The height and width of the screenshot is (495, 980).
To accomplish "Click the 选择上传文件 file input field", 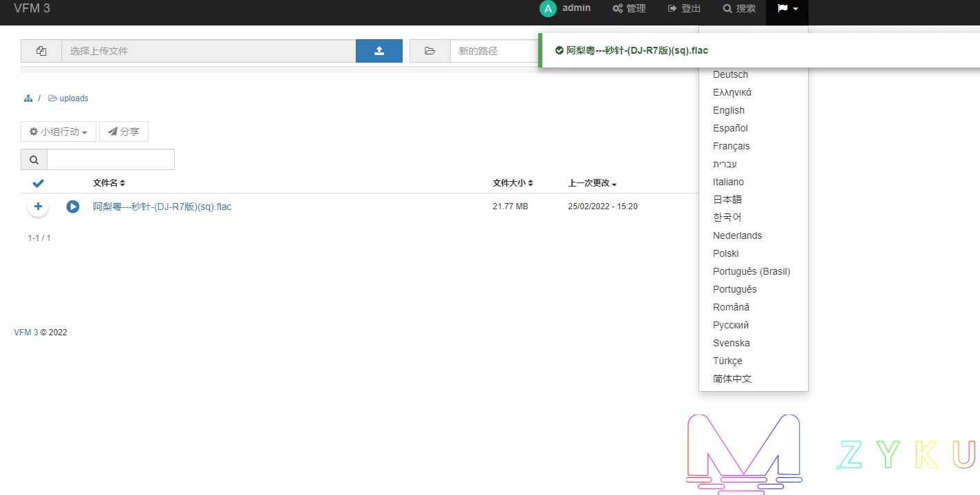I will (x=208, y=51).
